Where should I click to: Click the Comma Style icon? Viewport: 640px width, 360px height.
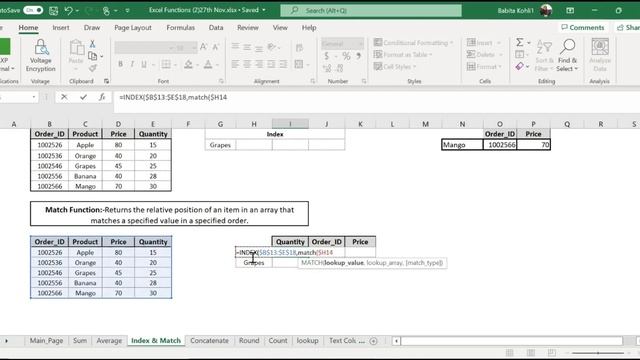tap(358, 56)
